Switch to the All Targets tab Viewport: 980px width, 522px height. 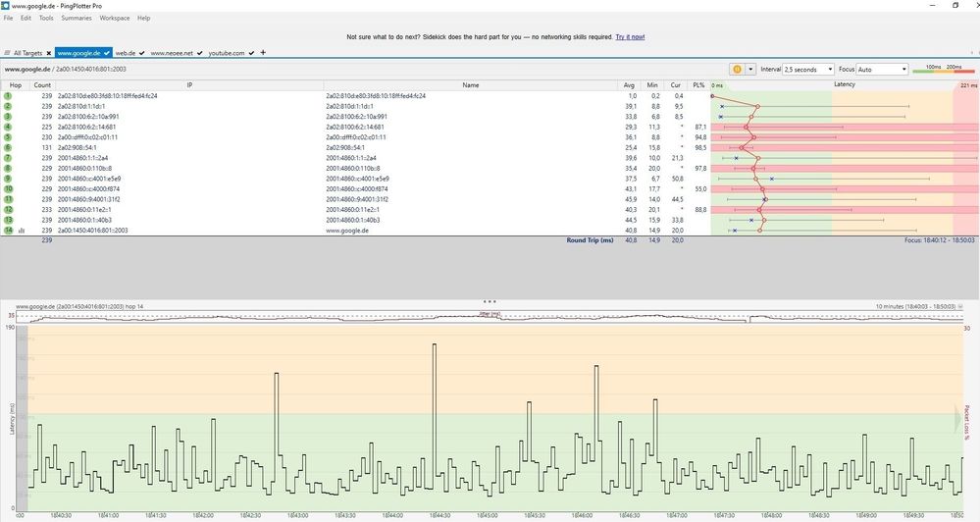(28, 53)
